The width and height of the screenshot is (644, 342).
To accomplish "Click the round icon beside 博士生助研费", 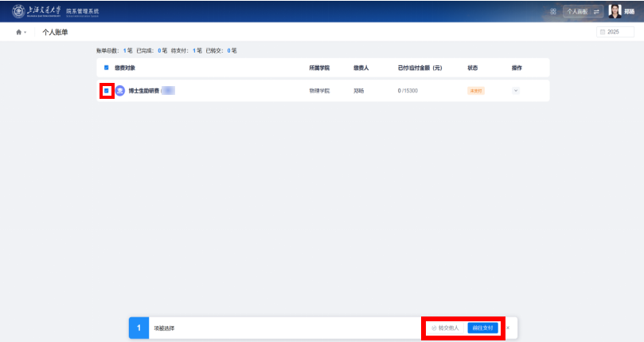I will coord(120,91).
